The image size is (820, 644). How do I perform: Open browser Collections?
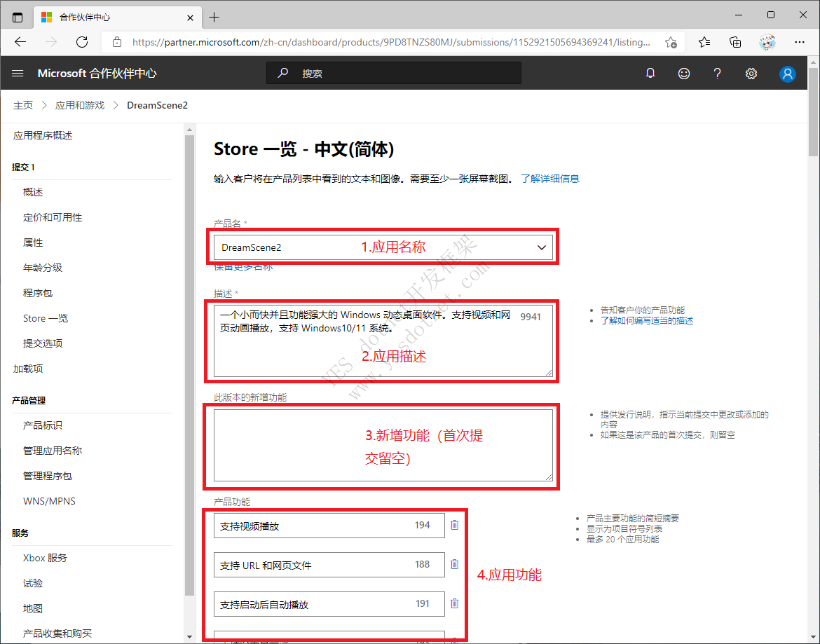735,42
